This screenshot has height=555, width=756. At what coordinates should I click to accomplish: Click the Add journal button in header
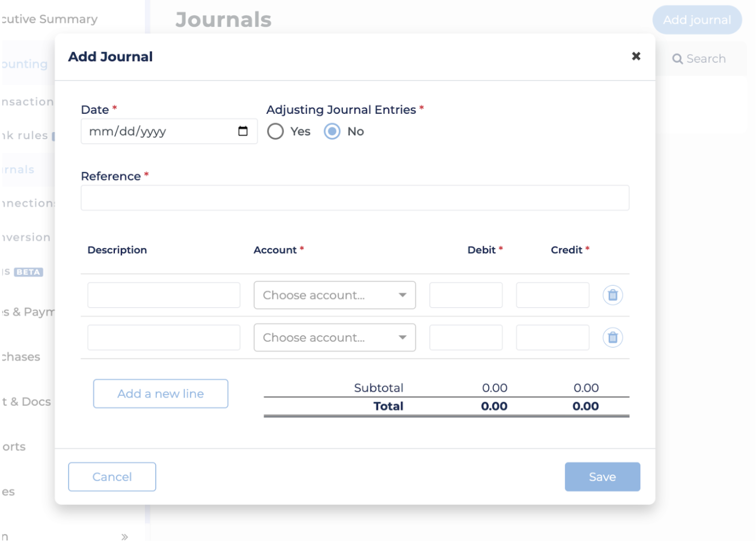(697, 20)
